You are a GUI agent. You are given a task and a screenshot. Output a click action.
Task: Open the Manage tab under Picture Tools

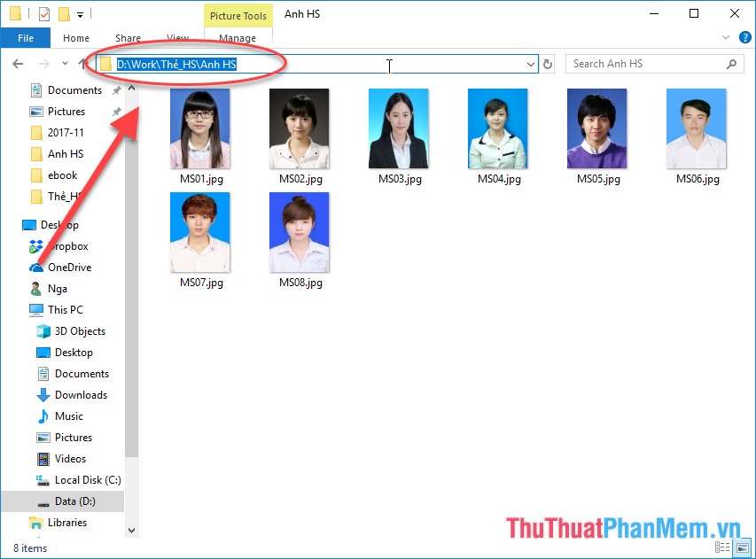[237, 38]
